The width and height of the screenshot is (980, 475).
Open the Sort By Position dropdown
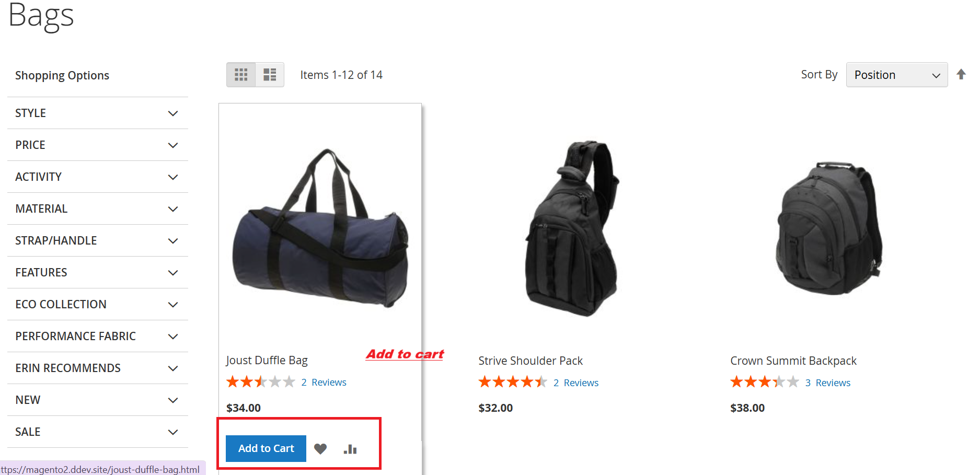[897, 75]
